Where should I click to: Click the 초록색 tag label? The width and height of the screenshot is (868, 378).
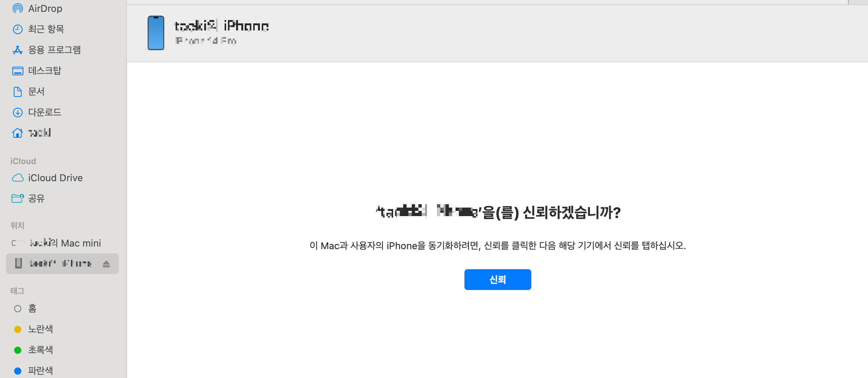[40, 350]
